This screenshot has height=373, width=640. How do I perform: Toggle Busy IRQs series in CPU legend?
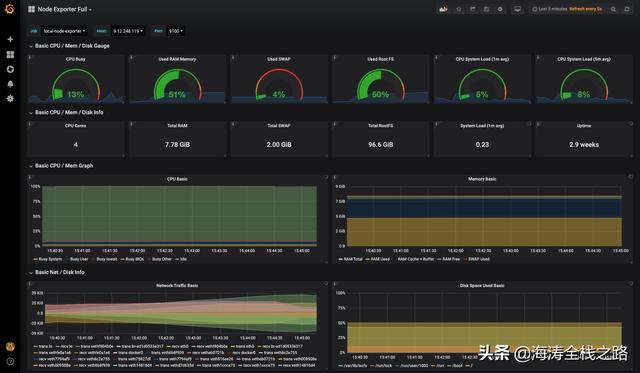pos(133,259)
